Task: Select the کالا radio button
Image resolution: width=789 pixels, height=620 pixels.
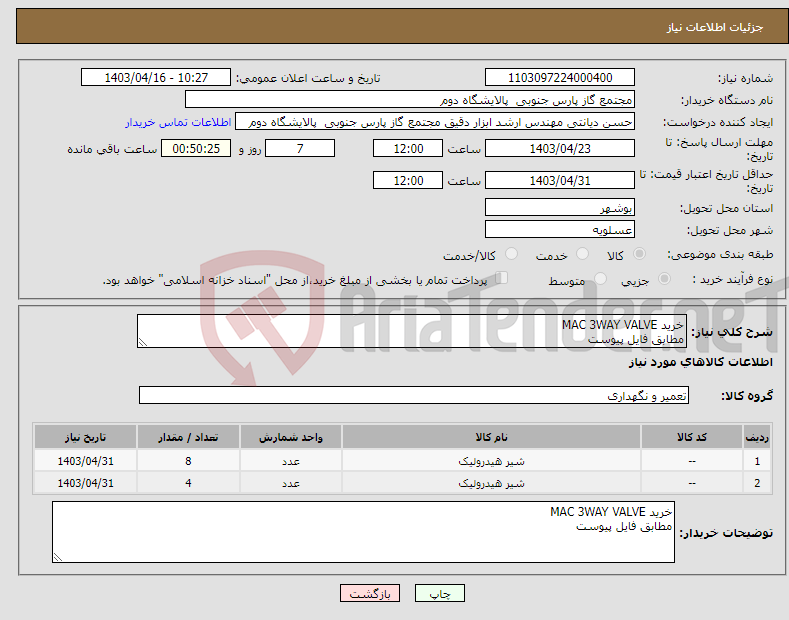Action: point(639,254)
